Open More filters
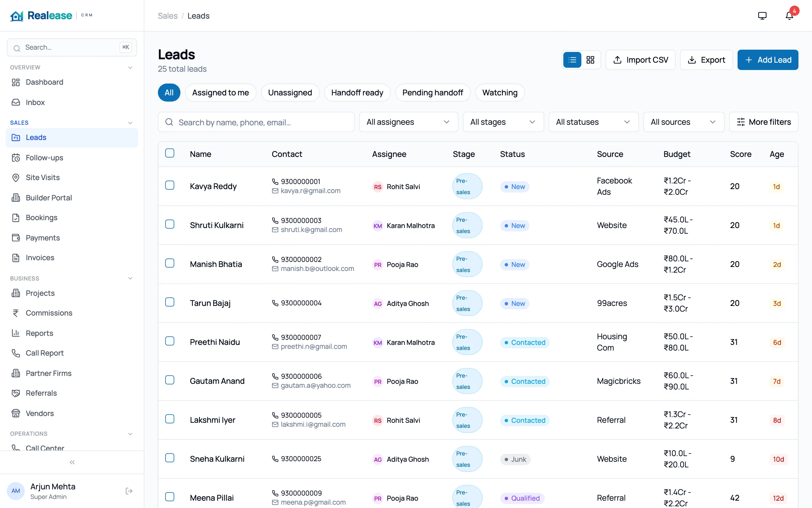Screen dimensions: 812x508 point(763,122)
